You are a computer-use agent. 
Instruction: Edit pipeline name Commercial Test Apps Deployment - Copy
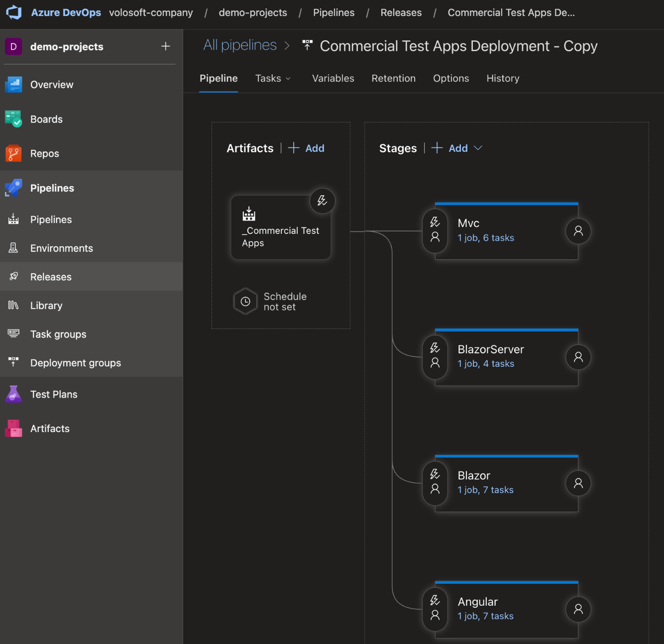(458, 46)
